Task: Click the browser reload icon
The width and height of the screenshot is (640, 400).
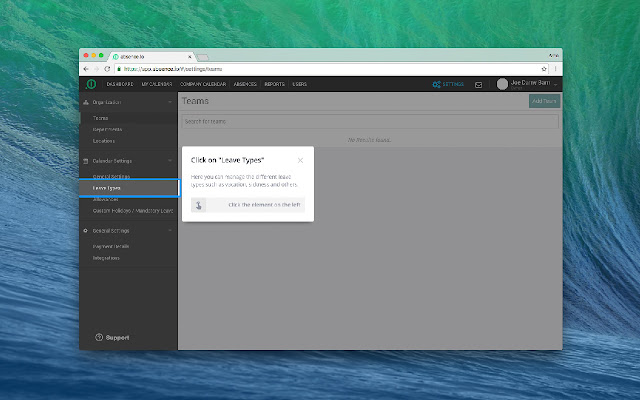Action: tap(107, 68)
